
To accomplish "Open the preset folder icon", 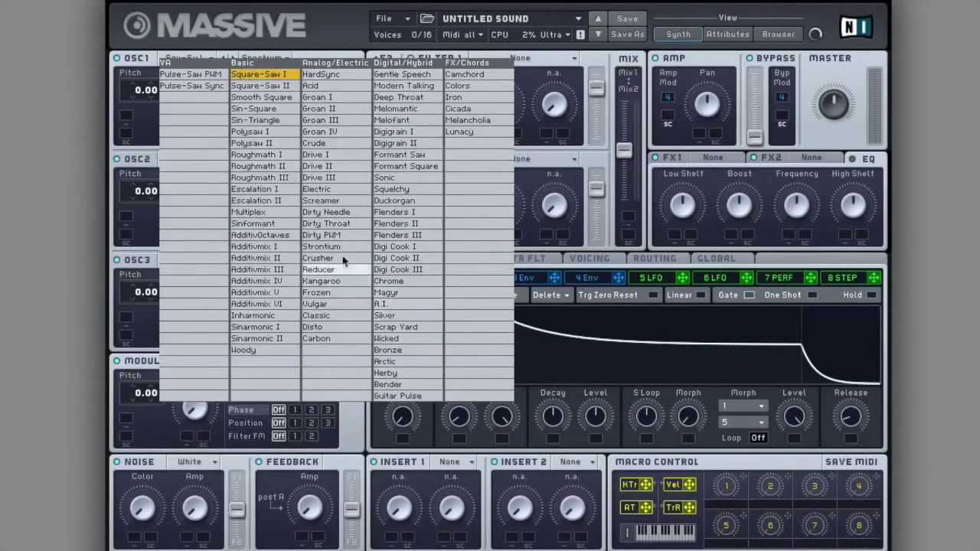I will pyautogui.click(x=427, y=18).
